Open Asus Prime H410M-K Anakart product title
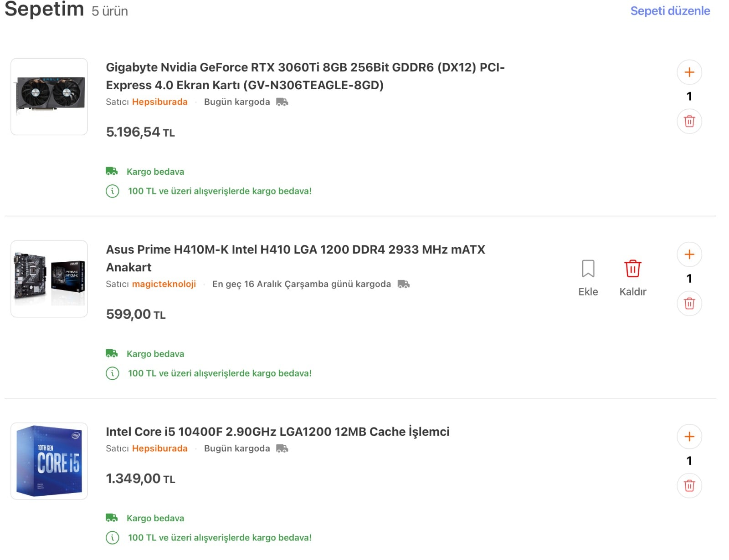 (295, 258)
